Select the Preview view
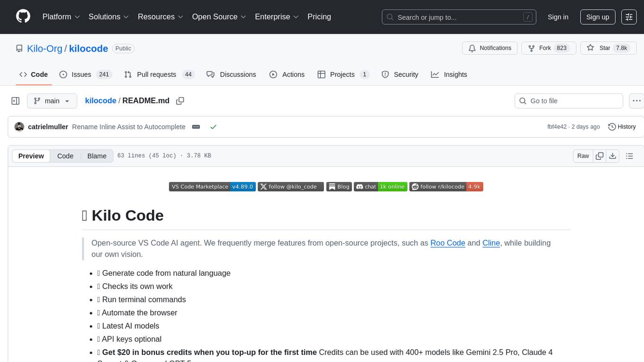Image resolution: width=644 pixels, height=362 pixels. click(x=31, y=156)
